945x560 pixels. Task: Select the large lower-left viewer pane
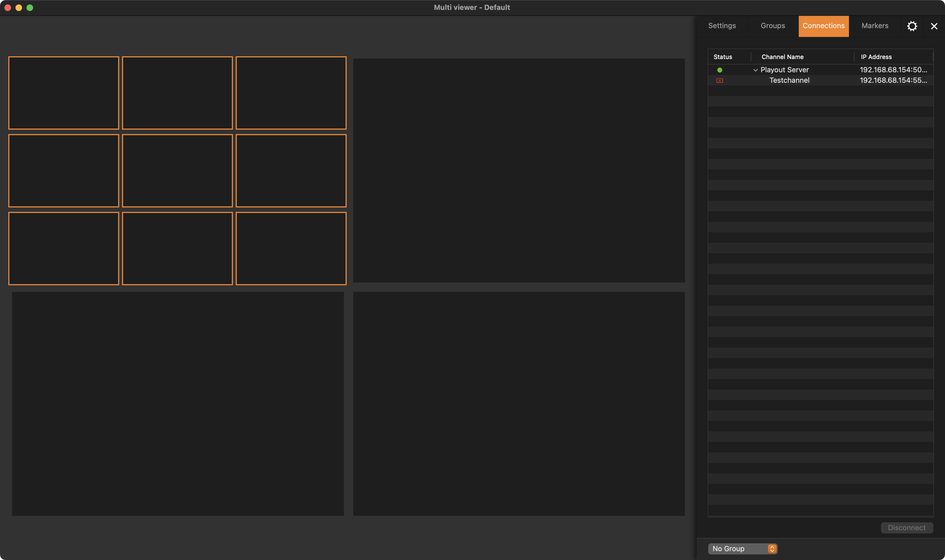(x=178, y=403)
